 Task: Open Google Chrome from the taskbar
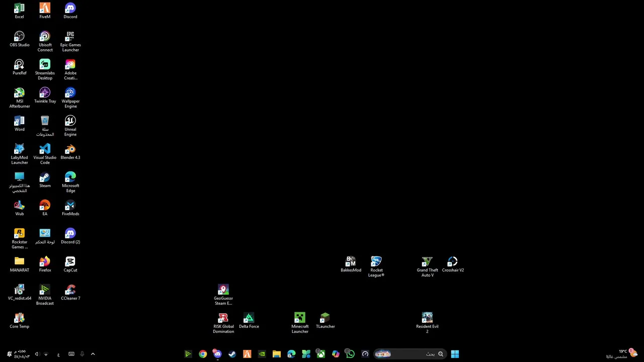[x=203, y=354]
